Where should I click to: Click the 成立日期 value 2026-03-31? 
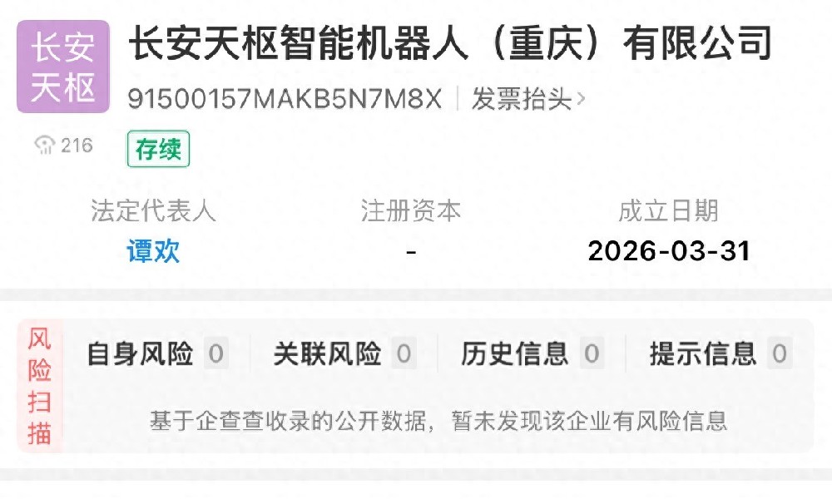click(669, 251)
